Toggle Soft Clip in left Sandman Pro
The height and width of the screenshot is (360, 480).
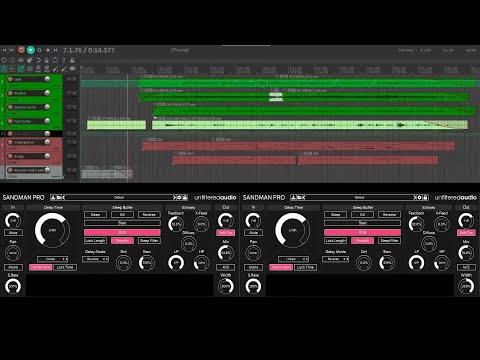(226, 232)
